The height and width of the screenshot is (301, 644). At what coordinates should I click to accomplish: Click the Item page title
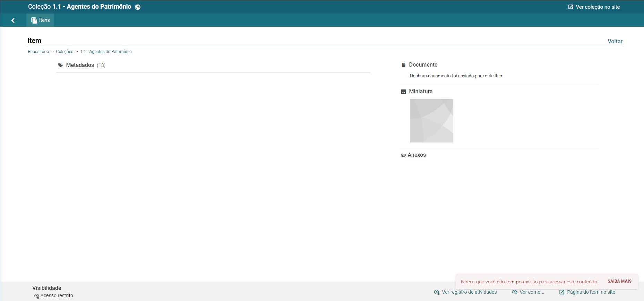tap(34, 41)
